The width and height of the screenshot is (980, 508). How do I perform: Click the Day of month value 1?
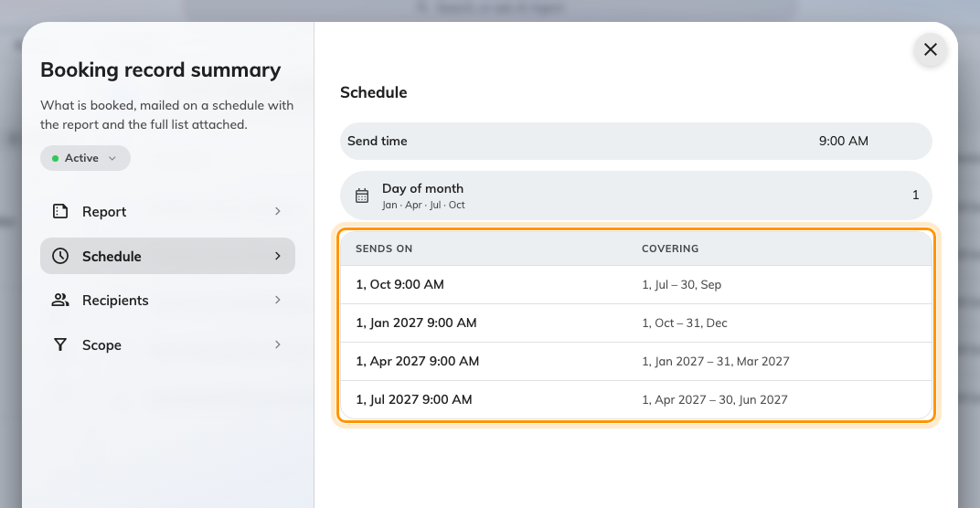pos(916,195)
